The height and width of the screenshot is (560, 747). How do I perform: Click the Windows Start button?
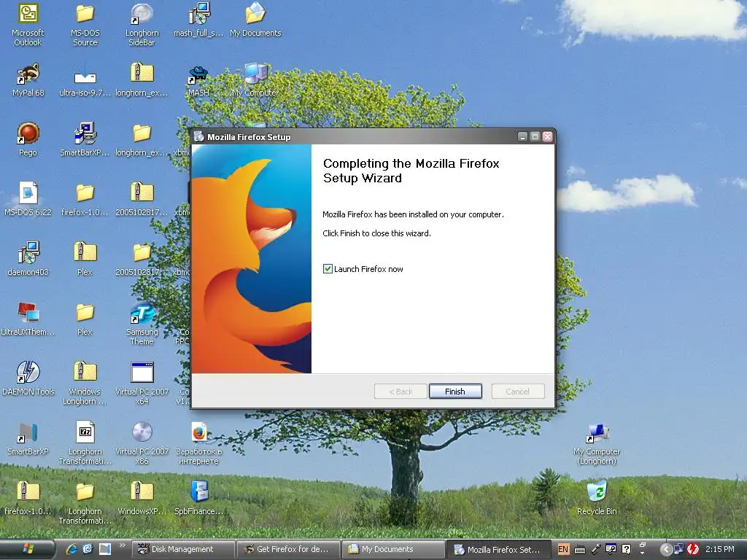(x=28, y=549)
